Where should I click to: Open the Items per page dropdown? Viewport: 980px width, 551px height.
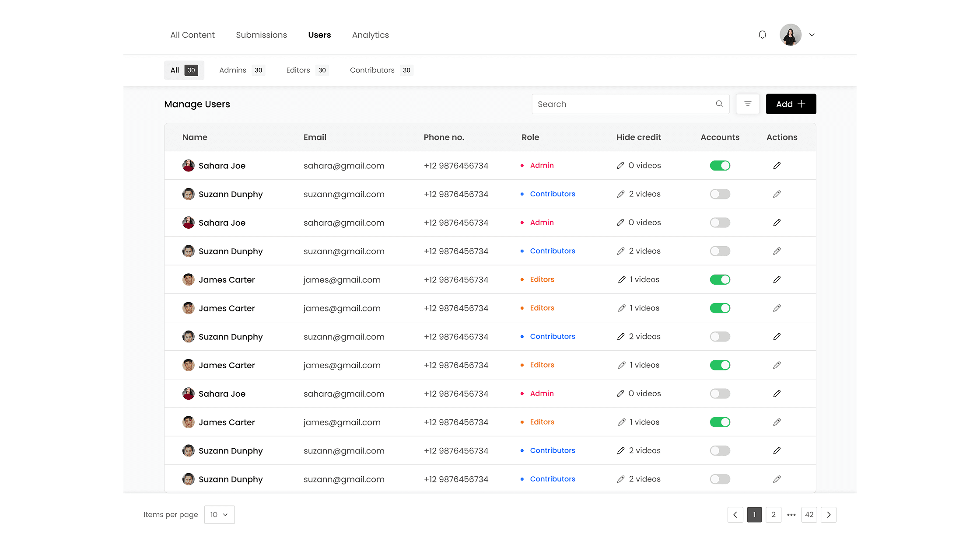(x=219, y=515)
